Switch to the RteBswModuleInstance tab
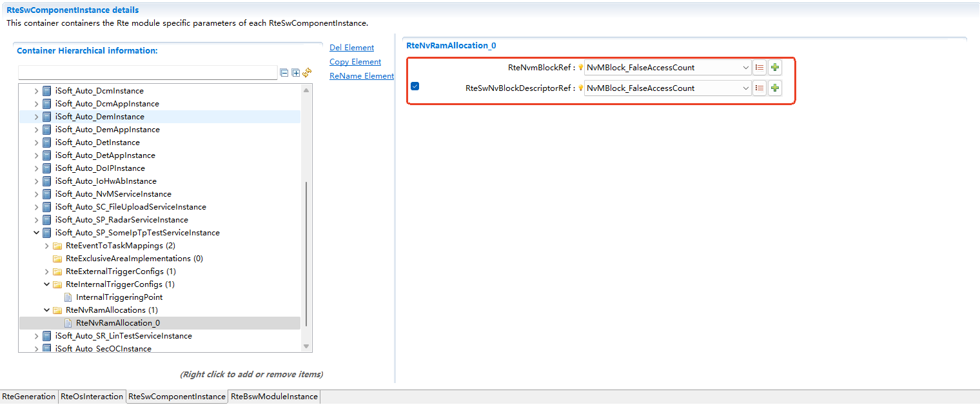This screenshot has height=405, width=980. (x=274, y=397)
